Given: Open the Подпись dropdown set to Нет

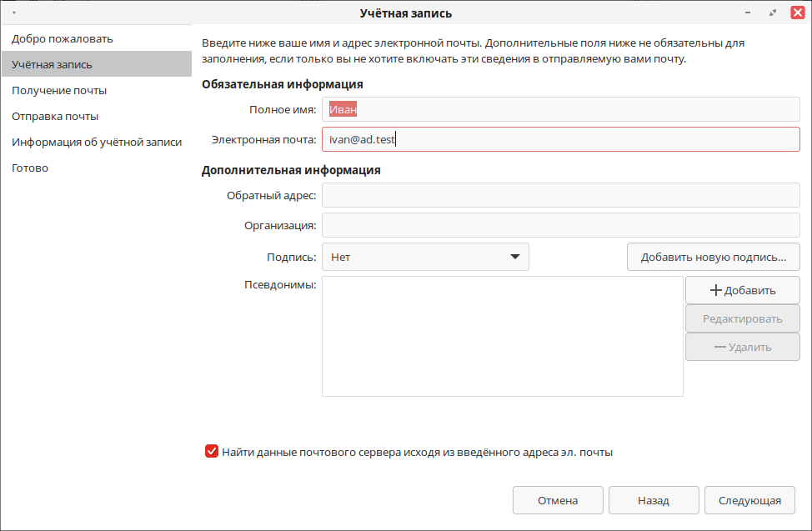Looking at the screenshot, I should [x=425, y=257].
